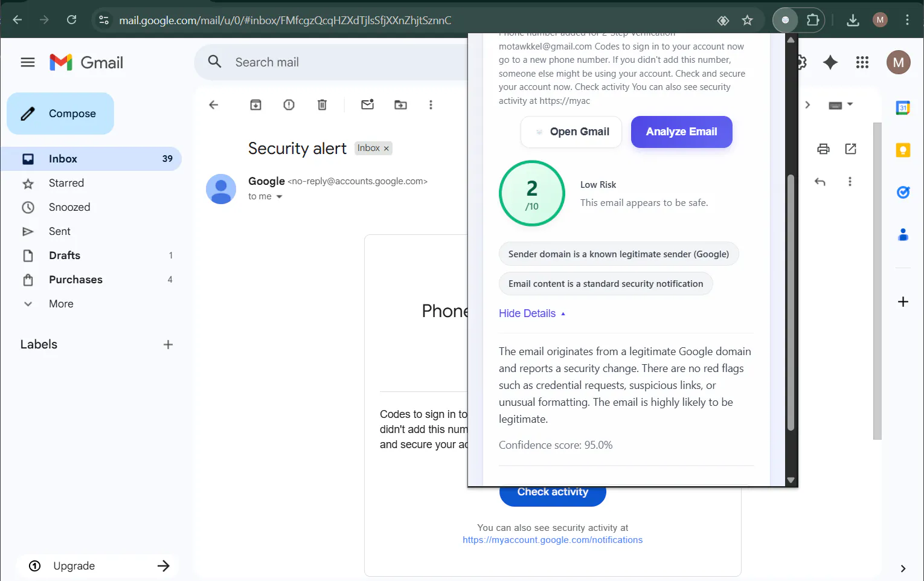The height and width of the screenshot is (581, 924).
Task: Open Contacts side panel
Action: coord(903,235)
